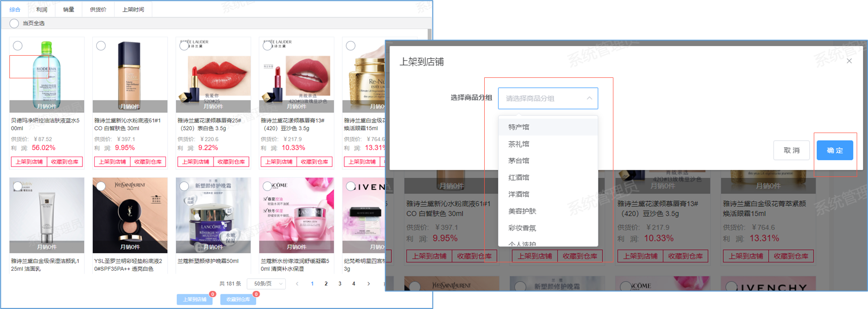The width and height of the screenshot is (868, 309).
Task: Open product title YSL圣罗兰明彩轻垫粉底液
Action: tap(128, 265)
